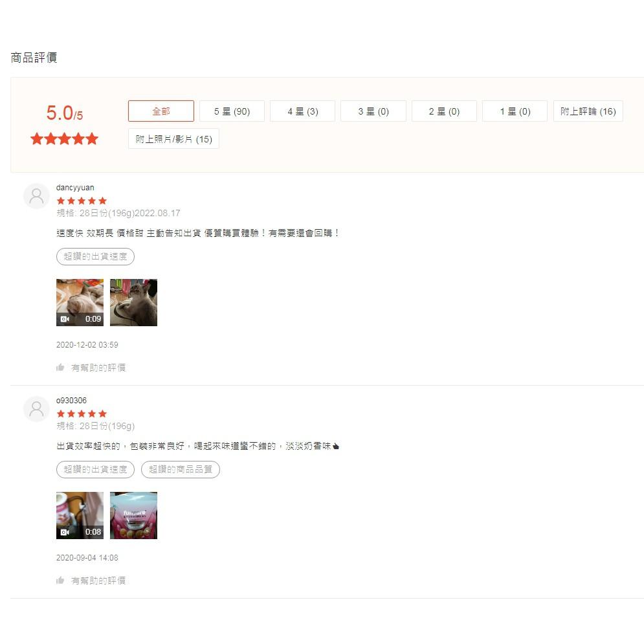Click the 超讚的商品品質 tag on o930306's review
This screenshot has height=644, width=644.
coord(181,469)
